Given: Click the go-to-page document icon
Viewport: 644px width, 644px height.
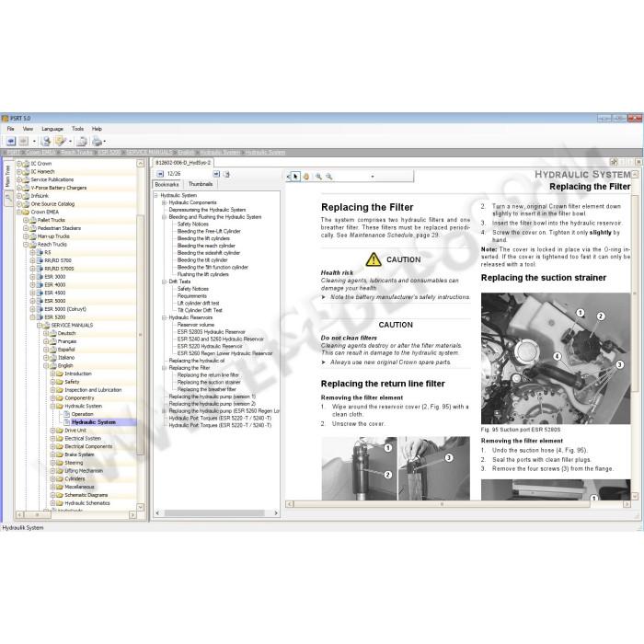Looking at the screenshot, I should [226, 174].
